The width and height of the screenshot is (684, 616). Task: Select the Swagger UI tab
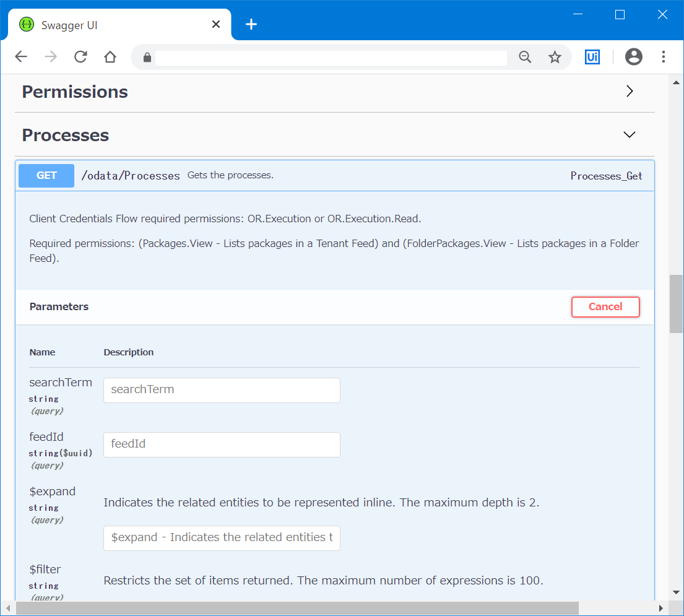(x=119, y=25)
